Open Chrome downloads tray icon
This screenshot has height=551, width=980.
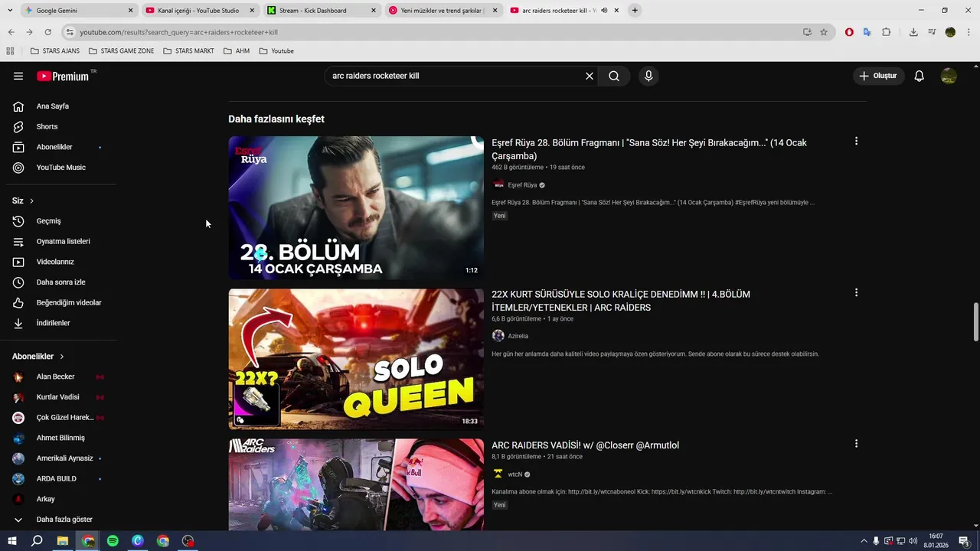913,32
